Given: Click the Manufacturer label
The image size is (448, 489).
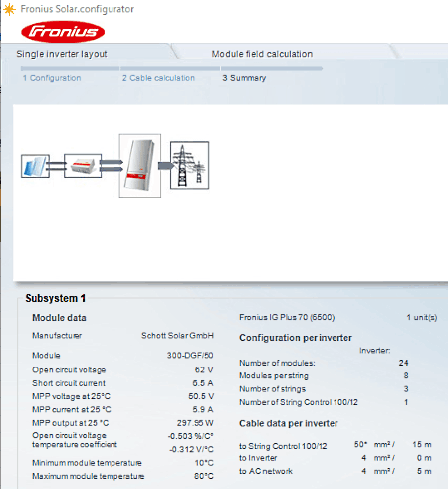Looking at the screenshot, I should pos(57,335).
